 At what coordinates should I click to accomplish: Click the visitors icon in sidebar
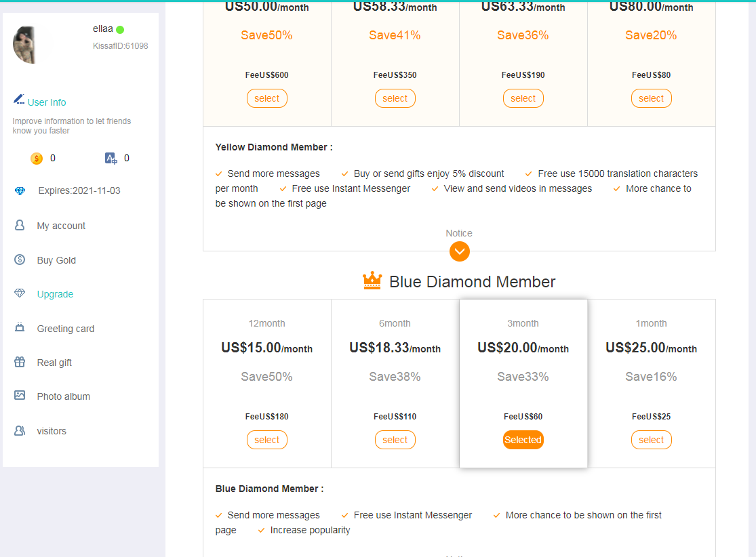20,431
